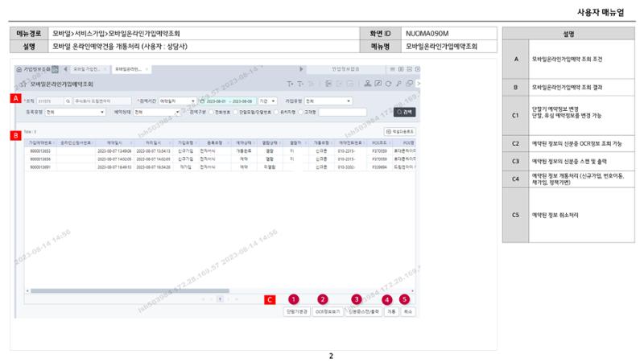This screenshot has height=362, width=644.
Task: Select row with reservation number 8000013656
Action: 220,158
